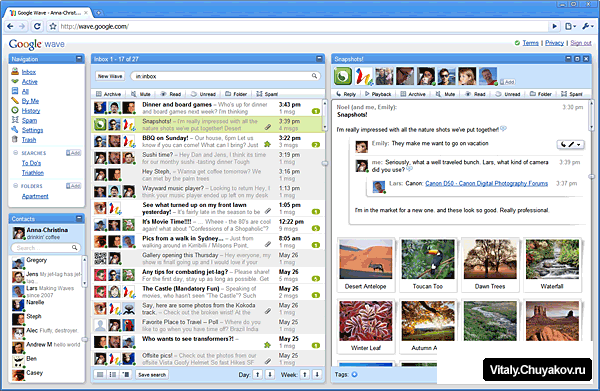Click Mute in the inbox toolbar

[x=140, y=94]
